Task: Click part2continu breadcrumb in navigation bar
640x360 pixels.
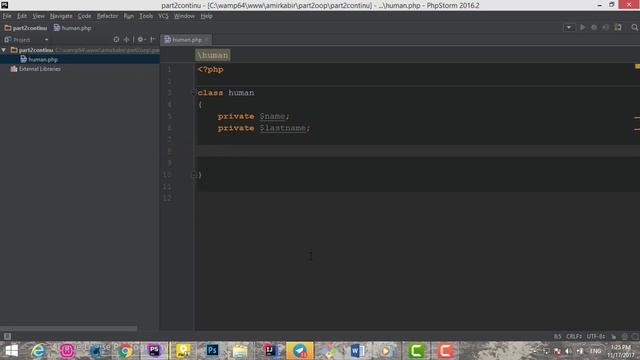Action: coord(26,28)
